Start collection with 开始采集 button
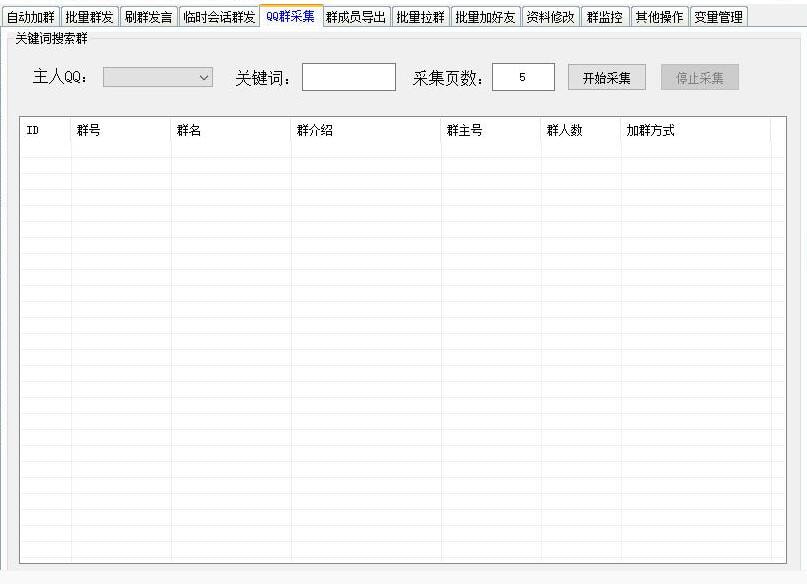 [607, 78]
